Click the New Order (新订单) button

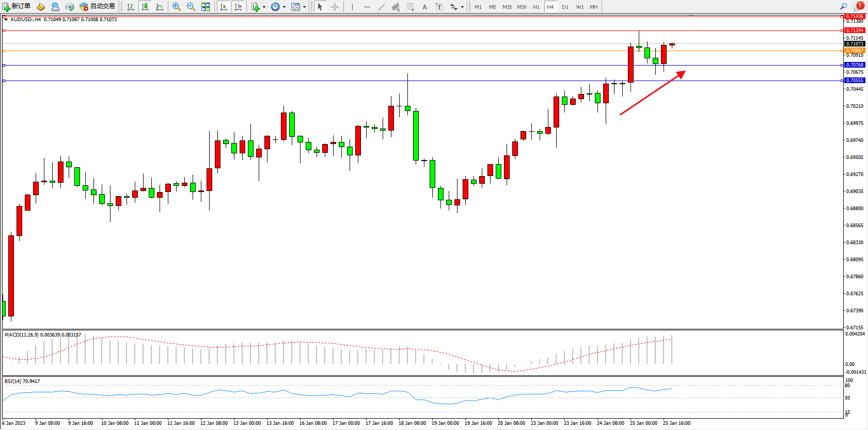tap(17, 7)
